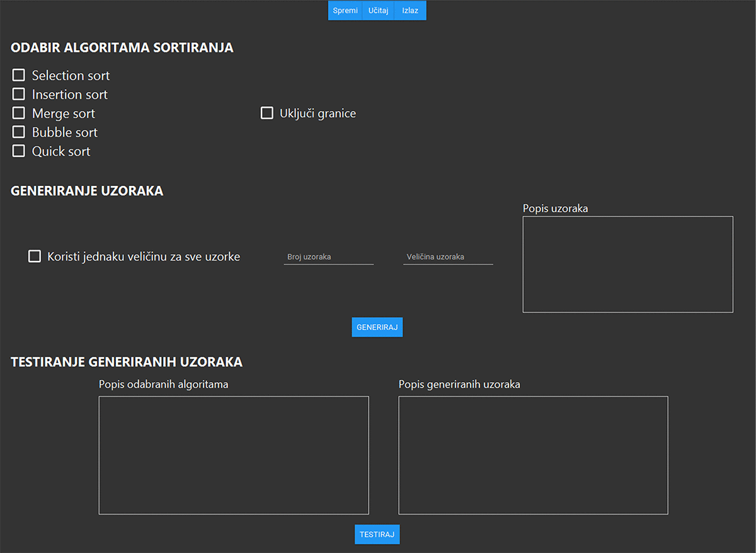Image resolution: width=756 pixels, height=553 pixels.
Task: Click the Spremi button
Action: (x=345, y=11)
